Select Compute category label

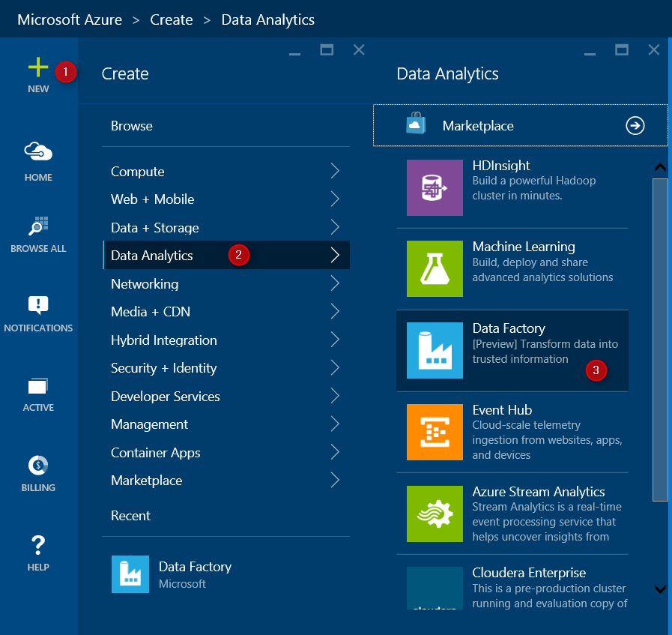coord(138,172)
